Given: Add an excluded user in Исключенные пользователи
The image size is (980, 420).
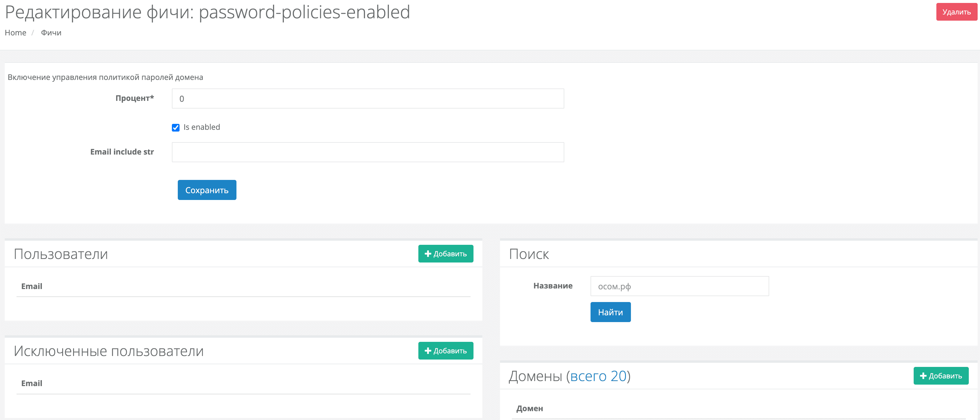Looking at the screenshot, I should tap(445, 350).
